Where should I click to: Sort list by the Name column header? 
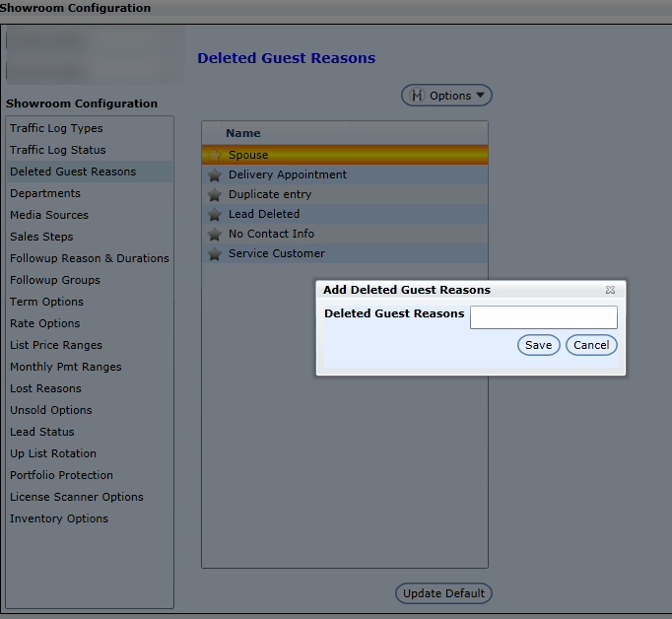243,133
